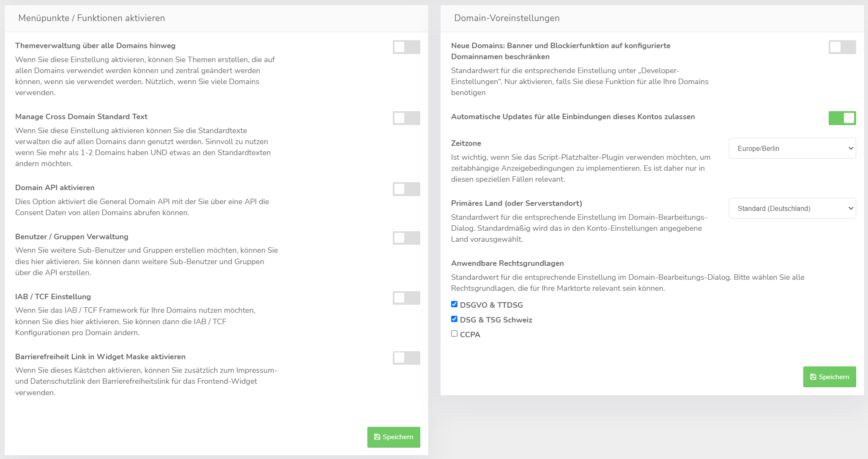This screenshot has height=459, width=868.
Task: Click save disk icon in Menüpunkte panel
Action: point(377,437)
